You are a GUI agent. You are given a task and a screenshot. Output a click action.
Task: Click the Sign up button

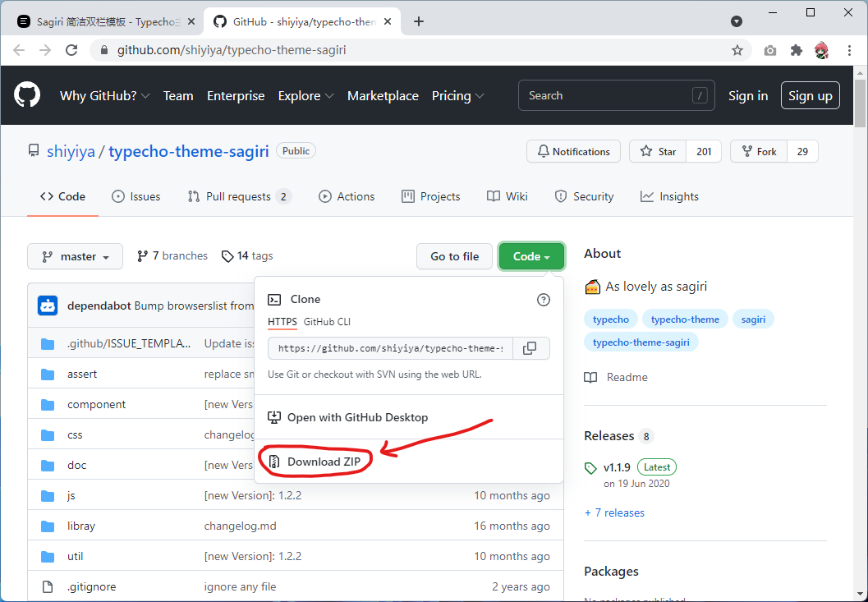coord(811,96)
